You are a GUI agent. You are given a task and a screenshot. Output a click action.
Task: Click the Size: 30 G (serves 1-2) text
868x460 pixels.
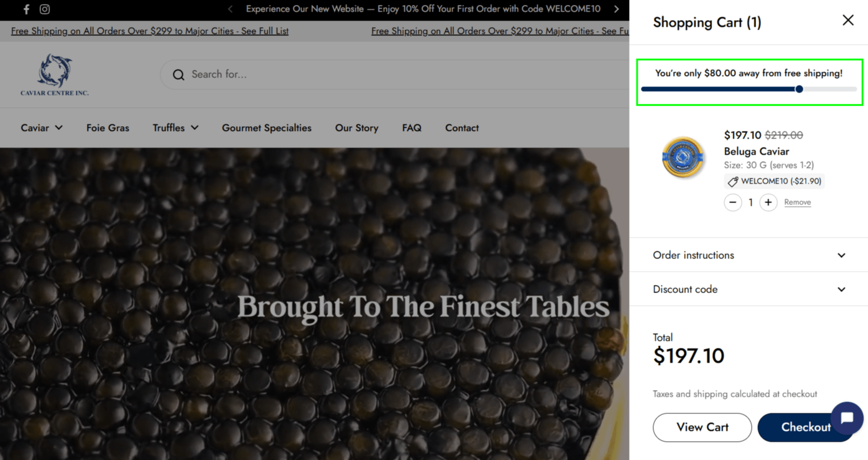click(769, 165)
